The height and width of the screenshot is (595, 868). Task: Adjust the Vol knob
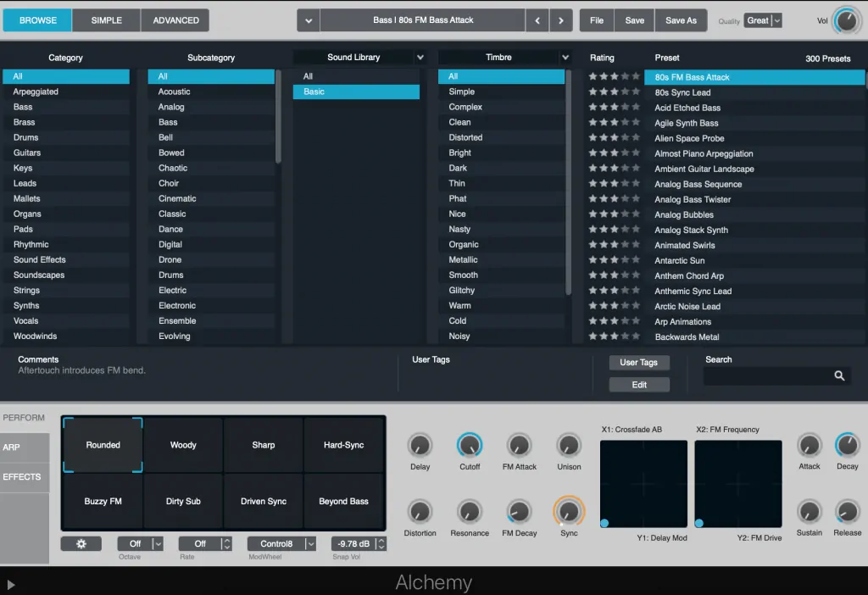click(847, 20)
